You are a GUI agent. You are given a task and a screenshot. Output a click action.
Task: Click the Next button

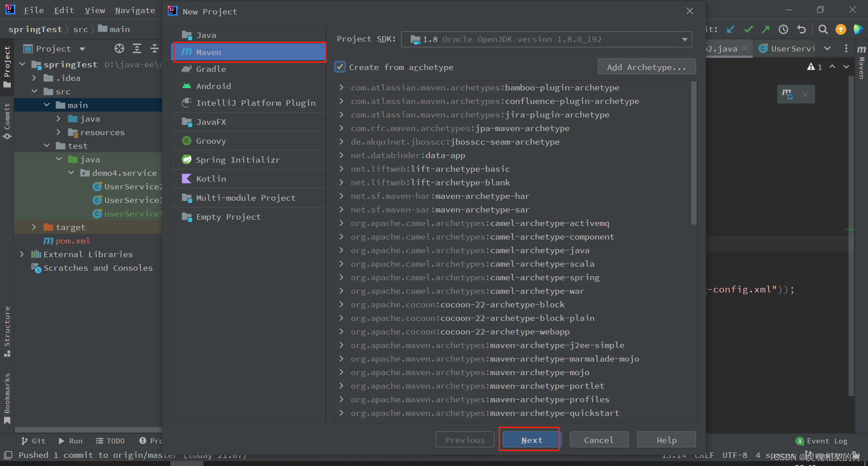tap(532, 440)
